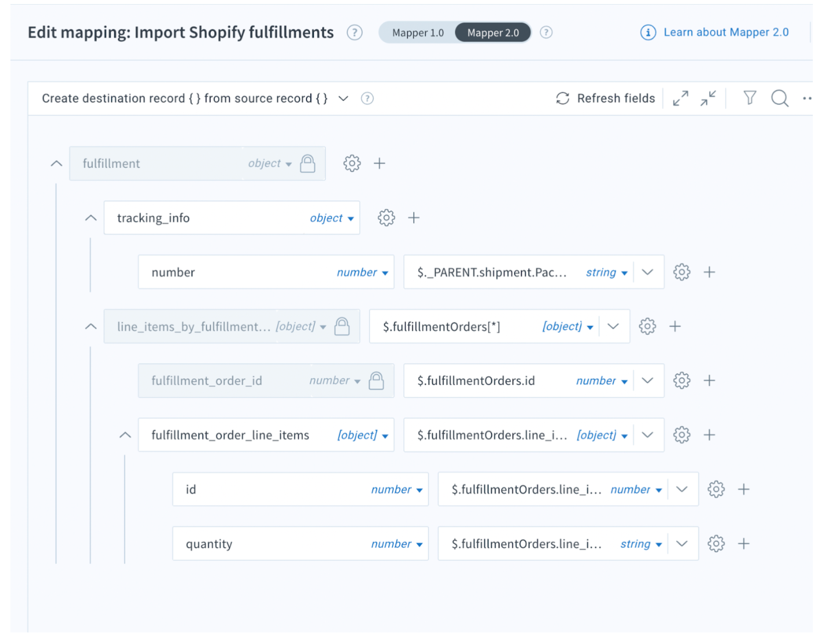818x644 pixels.
Task: Click plus icon on quantity row
Action: coord(744,544)
